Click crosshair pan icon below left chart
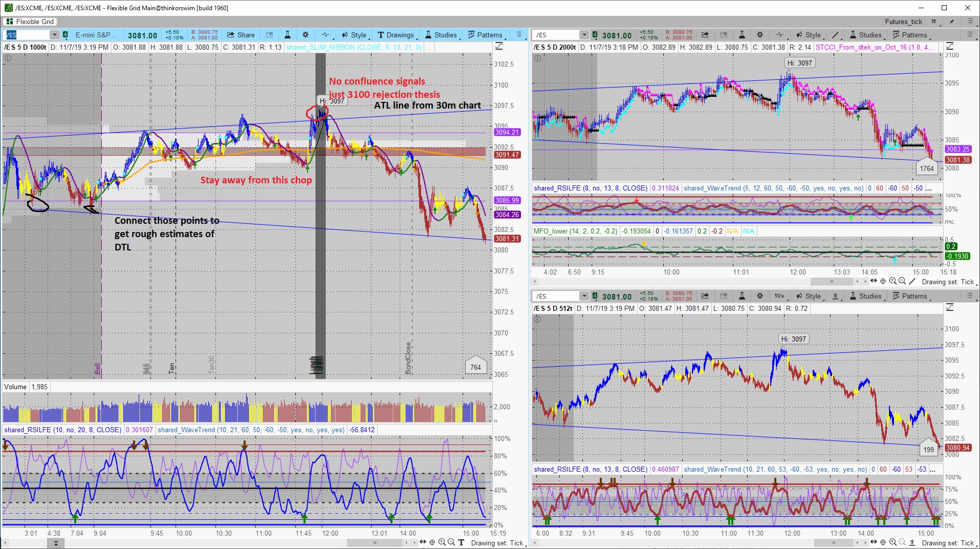 tap(432, 542)
